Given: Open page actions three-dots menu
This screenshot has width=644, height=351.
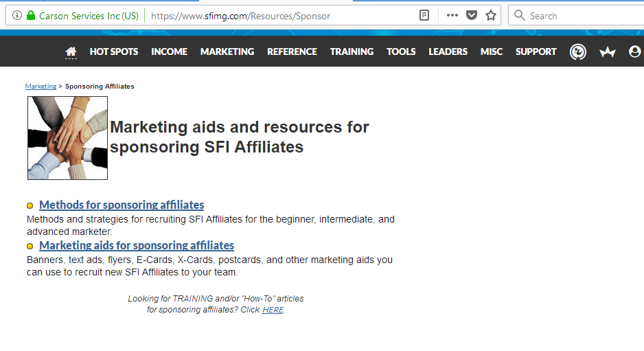Looking at the screenshot, I should pyautogui.click(x=452, y=16).
